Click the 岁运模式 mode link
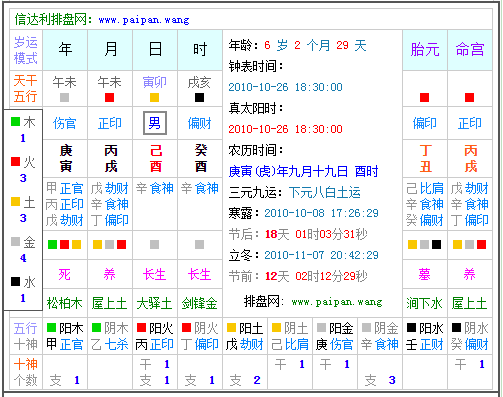The width and height of the screenshot is (503, 397). click(26, 50)
